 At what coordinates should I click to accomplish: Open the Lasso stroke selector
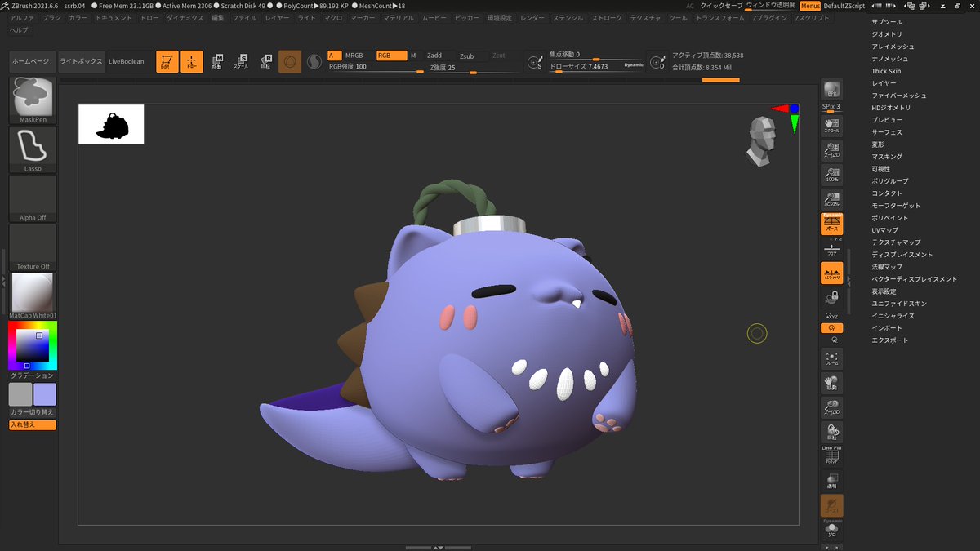pyautogui.click(x=33, y=149)
